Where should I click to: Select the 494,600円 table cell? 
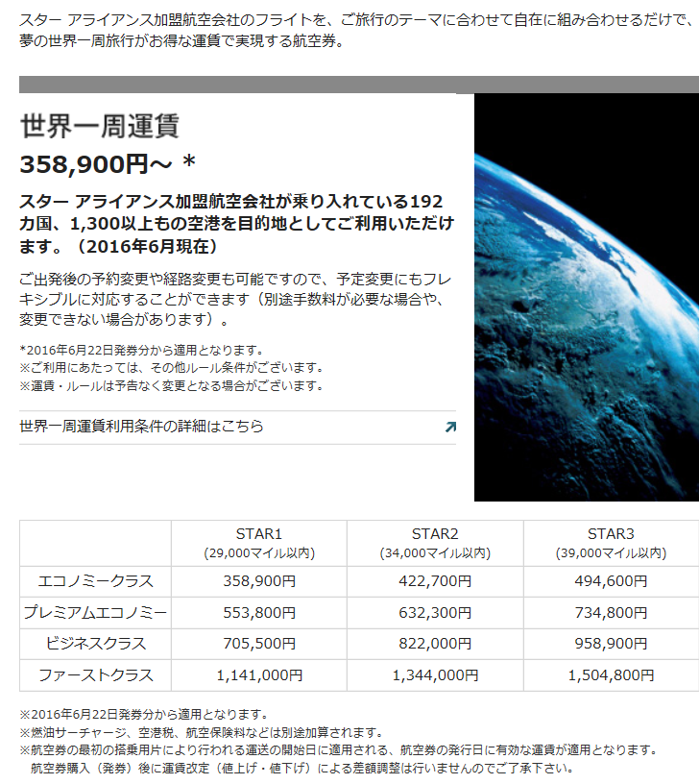click(x=611, y=581)
